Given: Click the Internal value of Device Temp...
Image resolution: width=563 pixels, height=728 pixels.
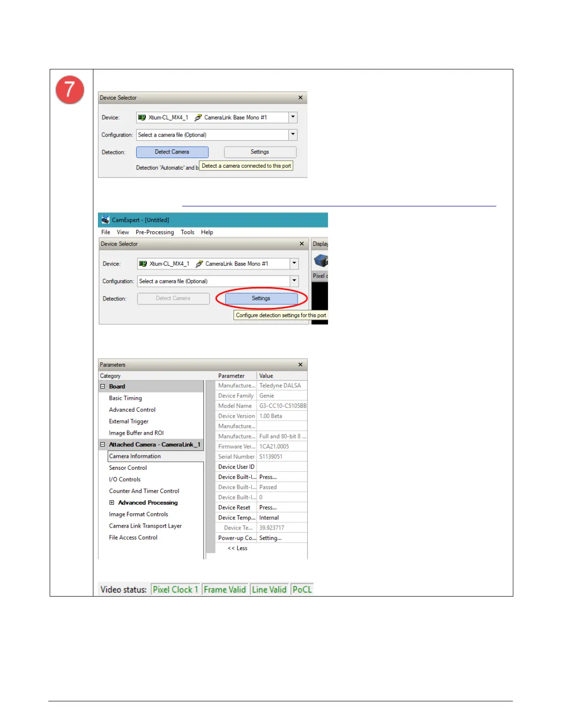Looking at the screenshot, I should click(282, 518).
